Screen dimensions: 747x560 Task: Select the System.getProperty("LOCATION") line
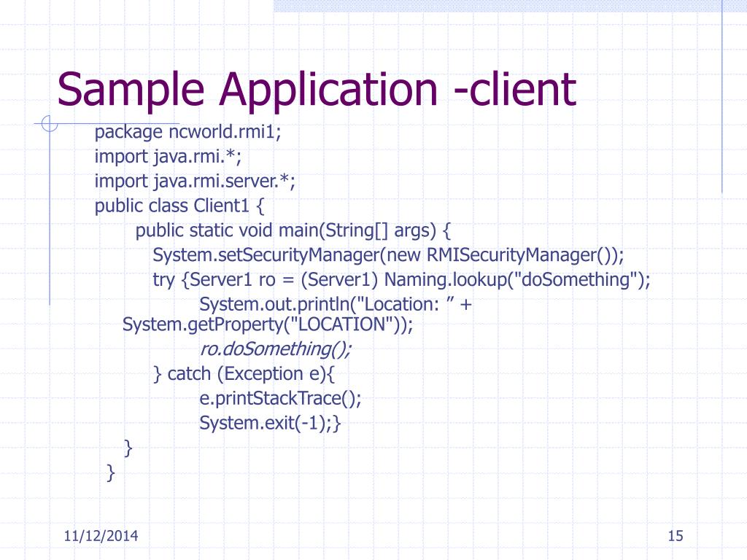pyautogui.click(x=268, y=324)
